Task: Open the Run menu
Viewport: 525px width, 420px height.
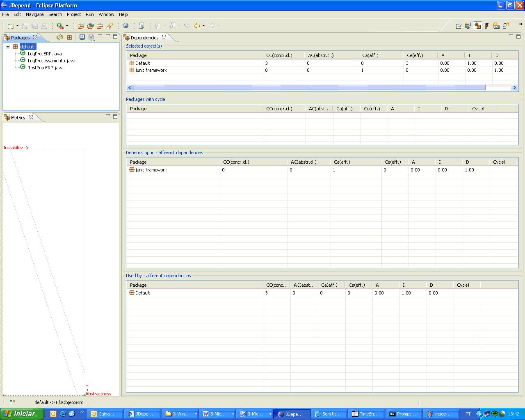Action: coord(90,14)
